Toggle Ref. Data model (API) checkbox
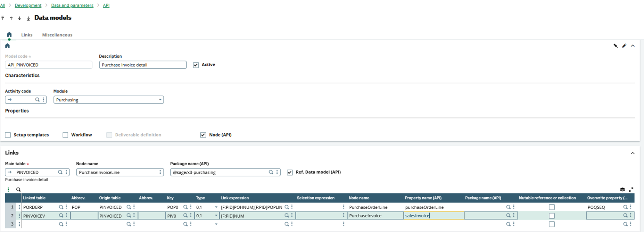The image size is (644, 232). tap(290, 172)
